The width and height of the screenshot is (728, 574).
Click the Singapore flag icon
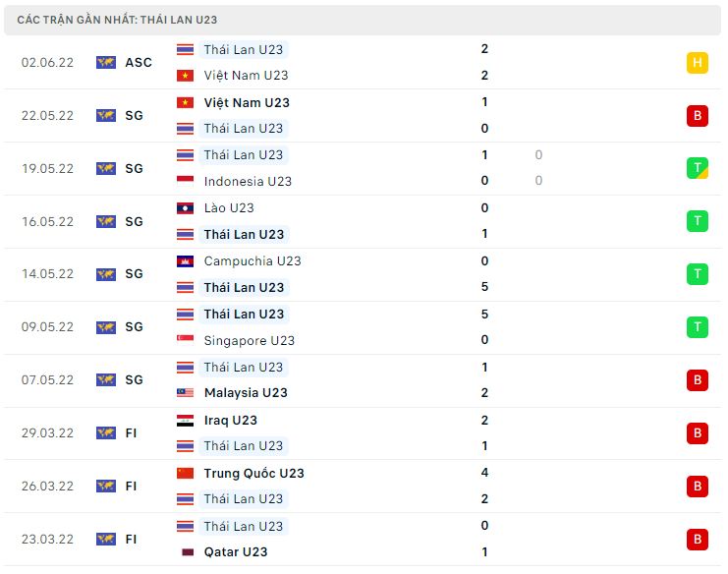tap(185, 340)
